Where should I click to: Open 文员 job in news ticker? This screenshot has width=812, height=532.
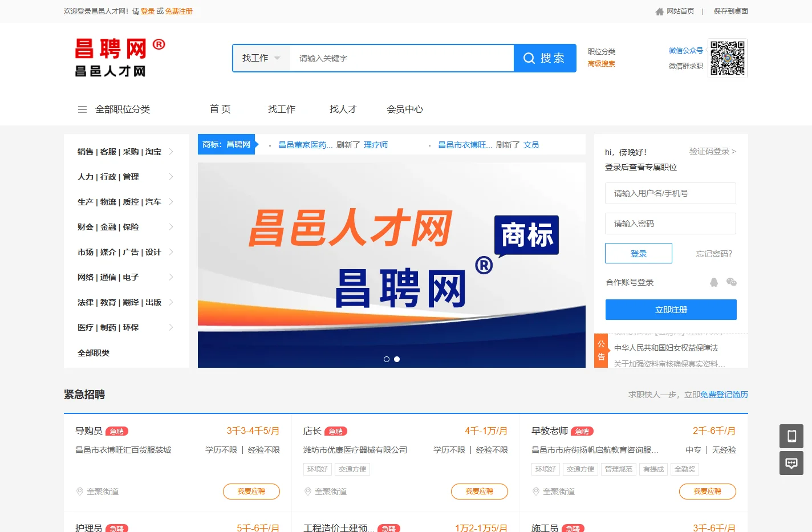[x=531, y=145]
